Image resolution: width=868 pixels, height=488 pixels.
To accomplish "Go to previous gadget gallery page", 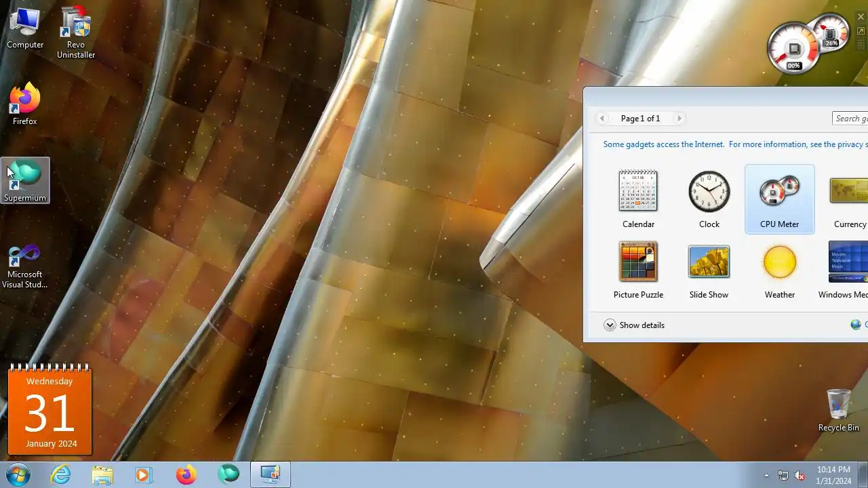I will [x=602, y=118].
